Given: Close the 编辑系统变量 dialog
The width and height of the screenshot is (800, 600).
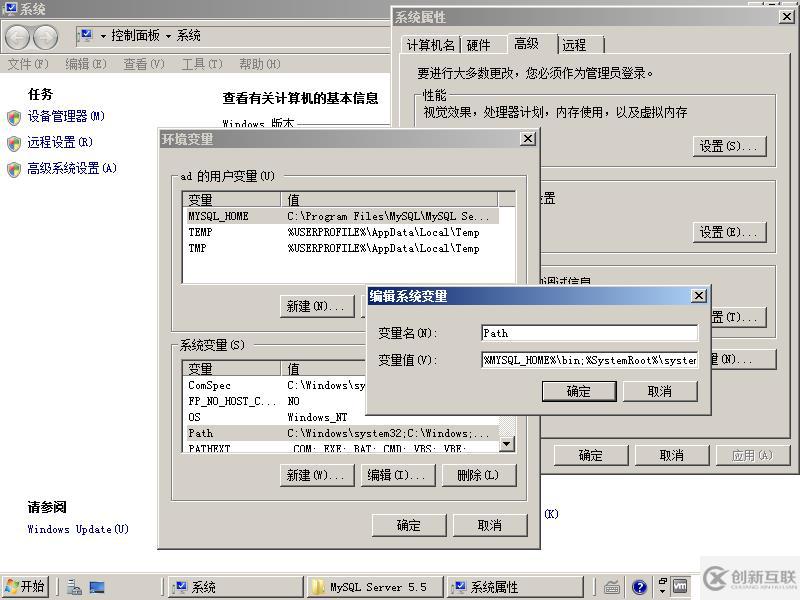Looking at the screenshot, I should pyautogui.click(x=698, y=295).
